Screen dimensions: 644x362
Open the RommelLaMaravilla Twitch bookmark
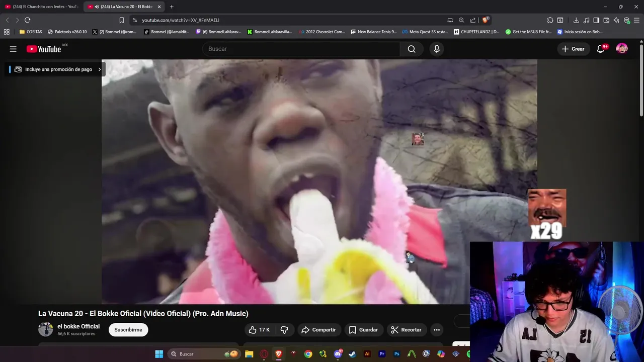coord(219,32)
